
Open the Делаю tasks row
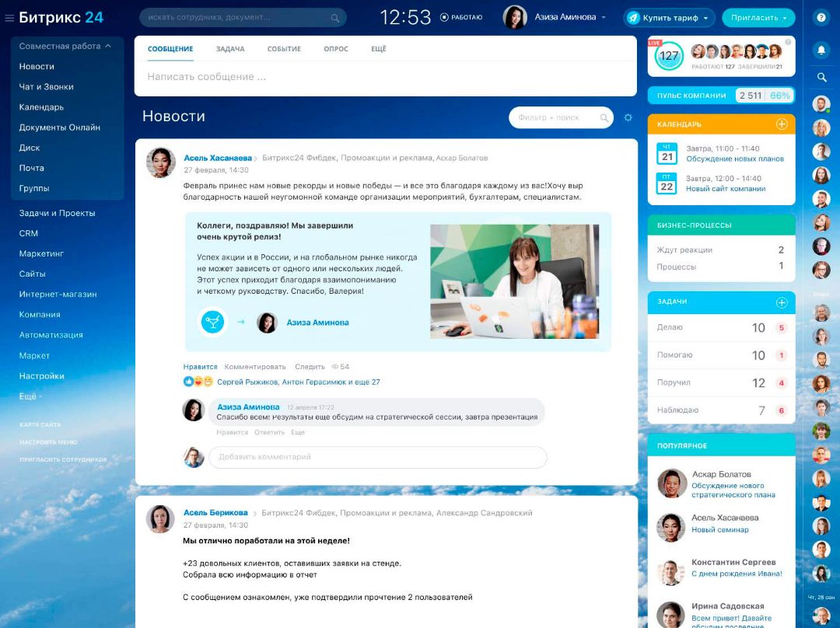pyautogui.click(x=721, y=328)
